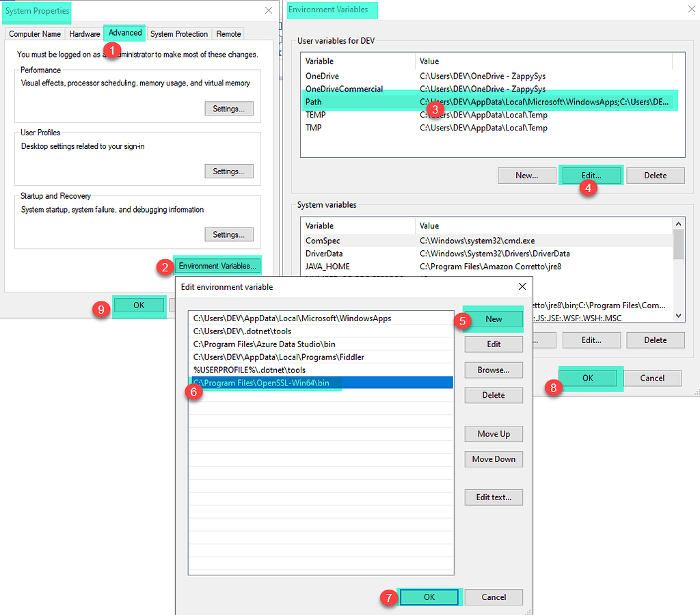Switch to the Remote tab
The image size is (700, 615).
[228, 33]
